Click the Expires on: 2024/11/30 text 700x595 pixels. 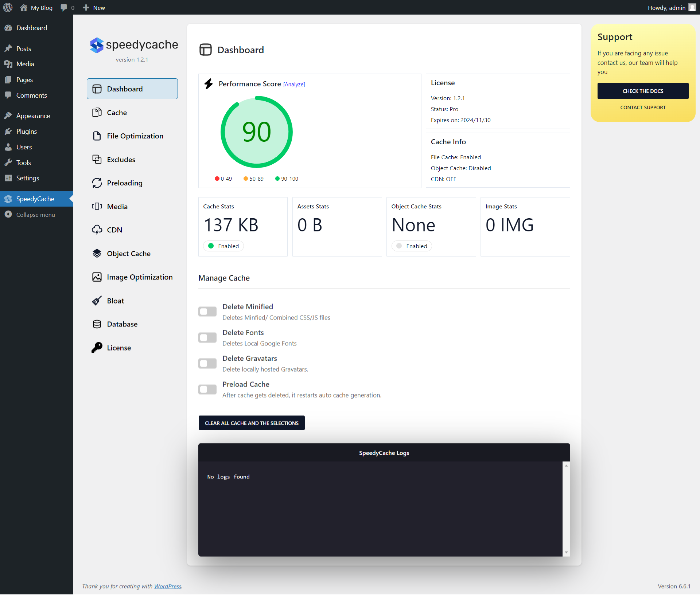(x=460, y=120)
